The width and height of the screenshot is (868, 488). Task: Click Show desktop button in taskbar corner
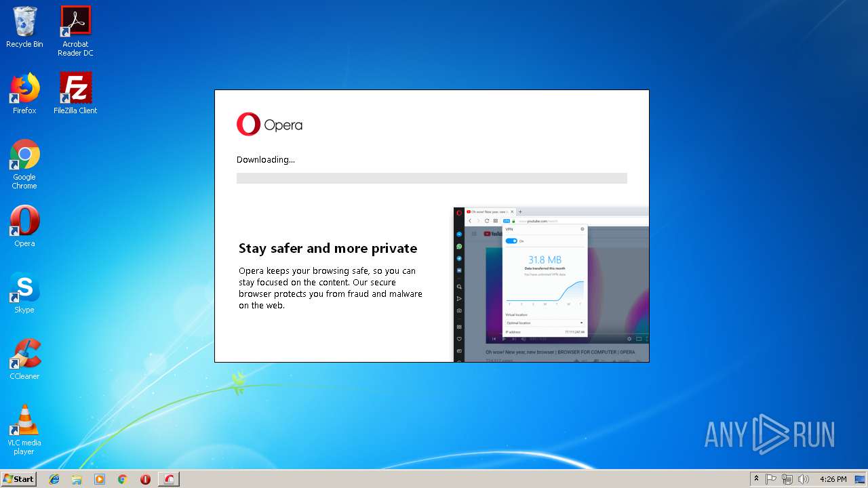[x=861, y=479]
